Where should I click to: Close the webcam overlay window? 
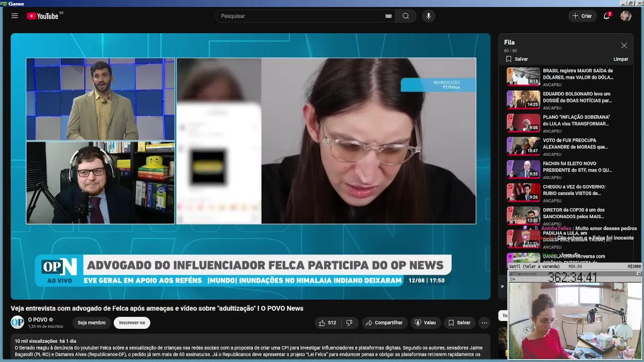[x=639, y=274]
